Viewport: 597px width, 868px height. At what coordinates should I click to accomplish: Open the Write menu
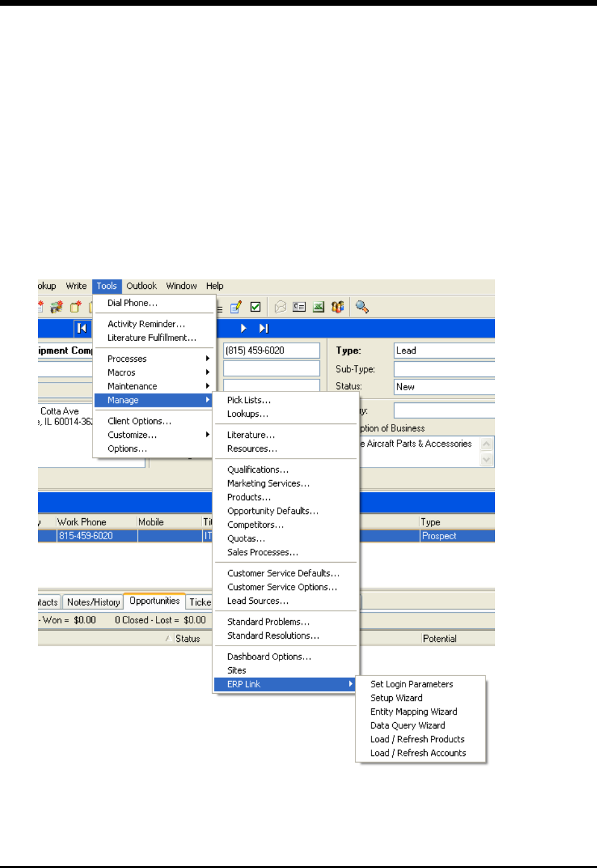76,286
